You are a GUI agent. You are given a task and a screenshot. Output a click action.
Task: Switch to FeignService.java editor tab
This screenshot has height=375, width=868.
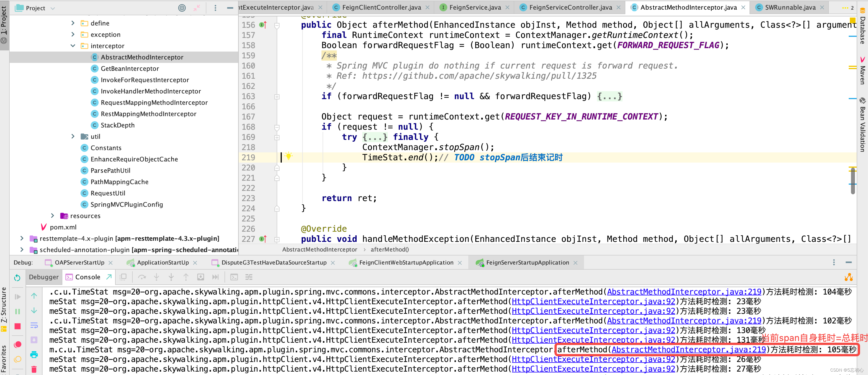475,7
